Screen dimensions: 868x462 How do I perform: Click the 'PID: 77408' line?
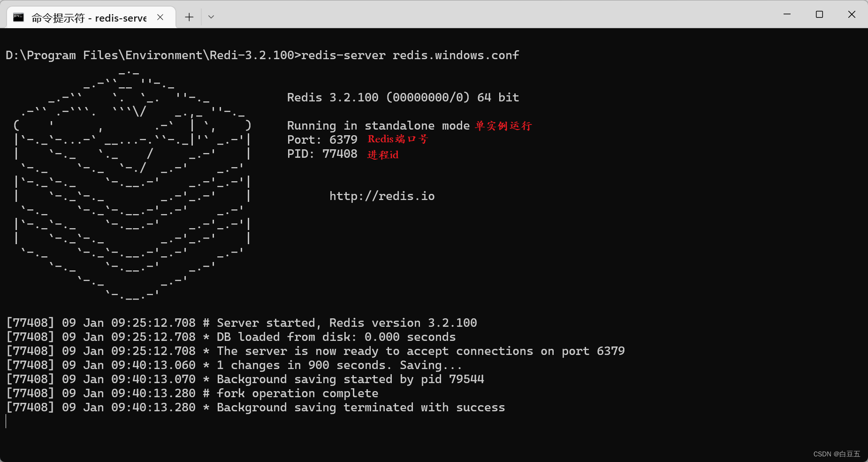322,154
